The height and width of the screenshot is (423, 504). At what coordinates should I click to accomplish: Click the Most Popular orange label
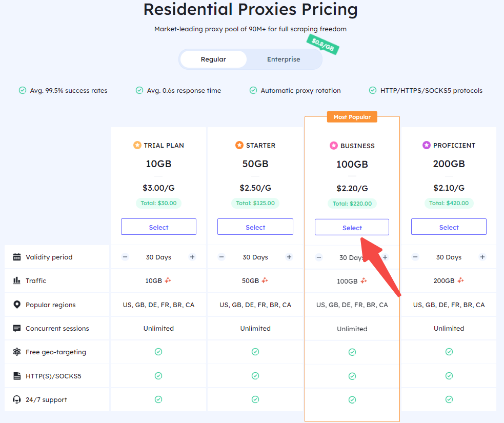[x=352, y=117]
